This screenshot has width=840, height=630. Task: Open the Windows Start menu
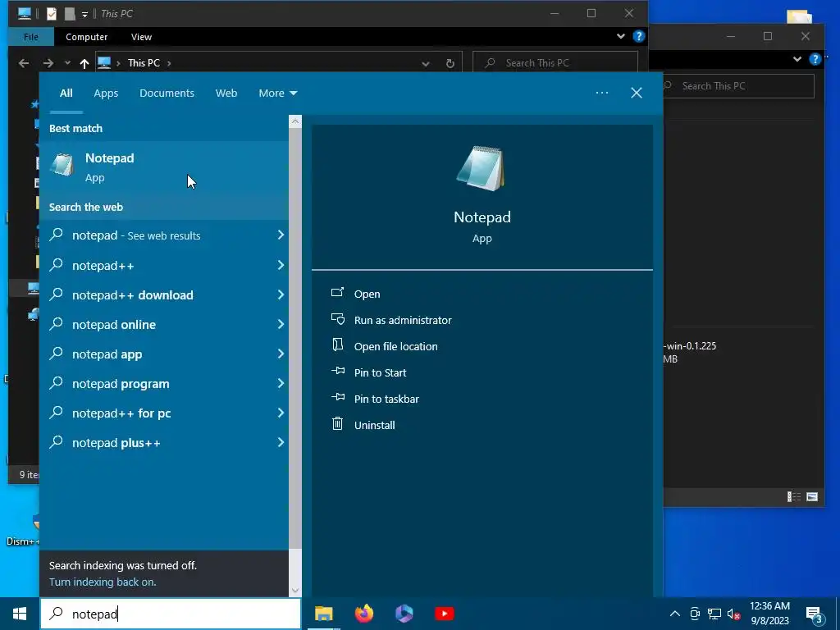(20, 614)
